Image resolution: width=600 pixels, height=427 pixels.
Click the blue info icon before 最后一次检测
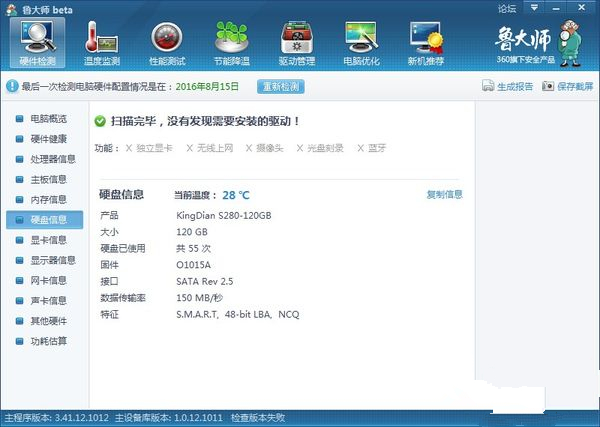[12, 86]
